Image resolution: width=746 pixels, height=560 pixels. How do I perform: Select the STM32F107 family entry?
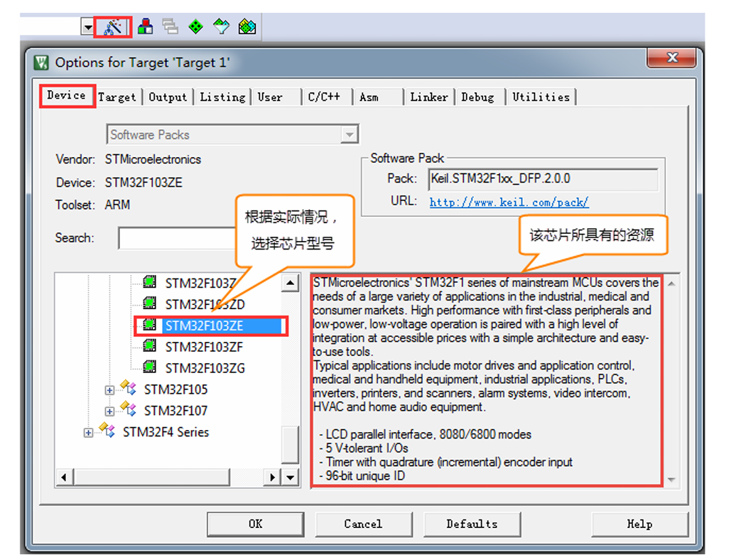click(x=175, y=411)
